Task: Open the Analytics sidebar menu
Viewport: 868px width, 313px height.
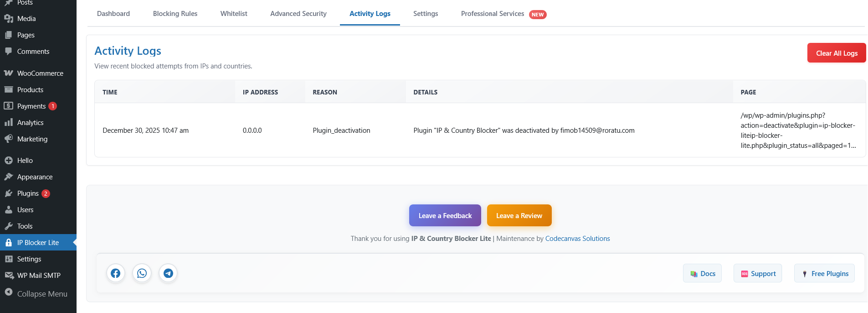Action: pos(30,123)
